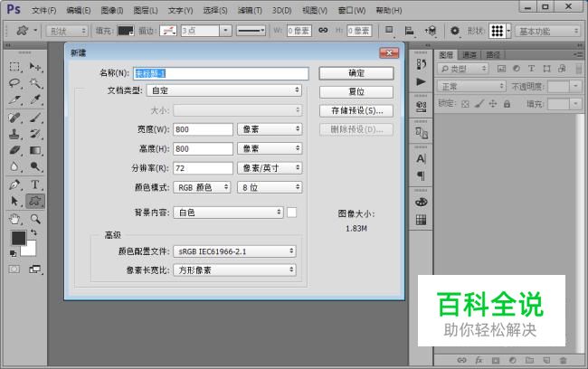Click the 复位 button
Viewport: 588px width, 369px height.
pos(356,92)
